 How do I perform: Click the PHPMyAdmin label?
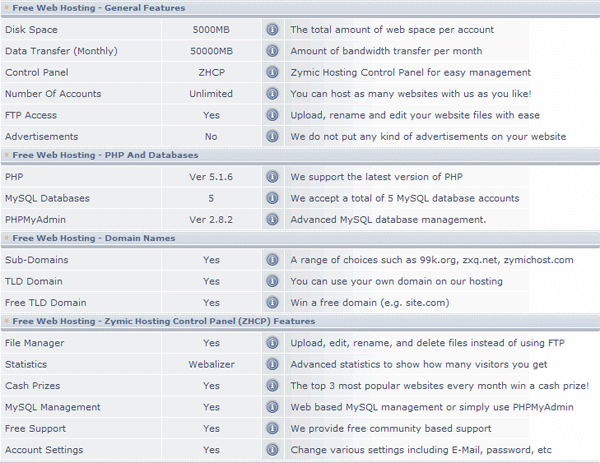pos(35,220)
